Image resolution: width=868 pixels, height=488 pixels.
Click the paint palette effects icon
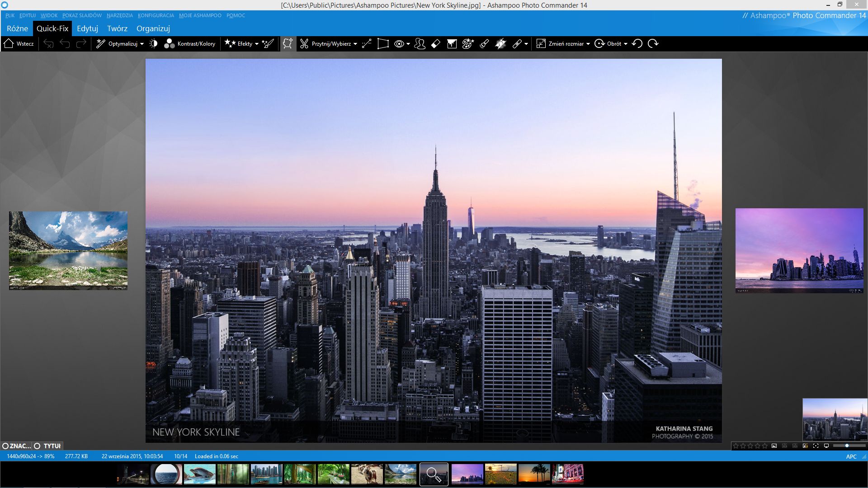(x=468, y=44)
